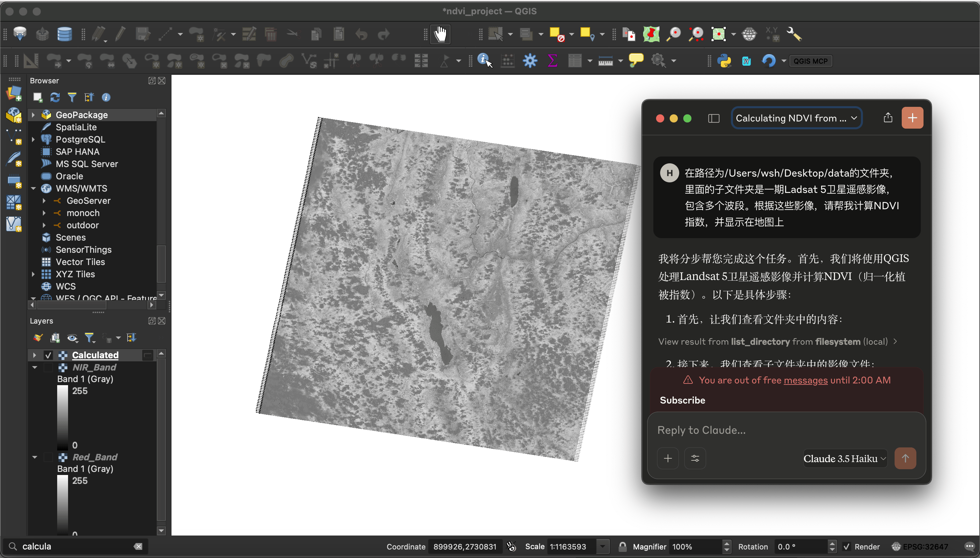The image size is (980, 558).
Task: Open the Claude model selector dropdown
Action: tap(844, 458)
